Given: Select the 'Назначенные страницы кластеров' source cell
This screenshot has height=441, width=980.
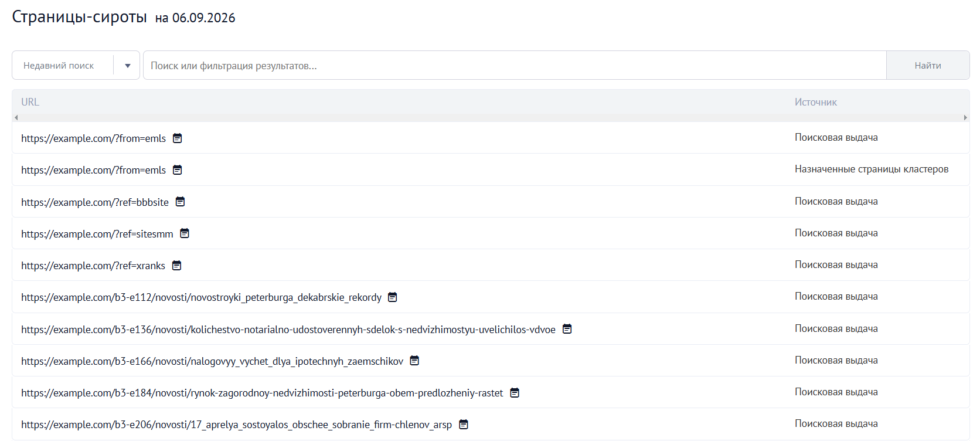Looking at the screenshot, I should [x=872, y=169].
